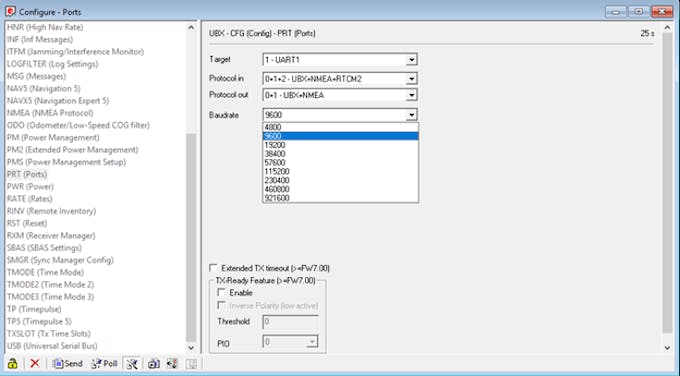Select HNR (High Nav Rate) in list
680x376 pixels.
point(45,27)
